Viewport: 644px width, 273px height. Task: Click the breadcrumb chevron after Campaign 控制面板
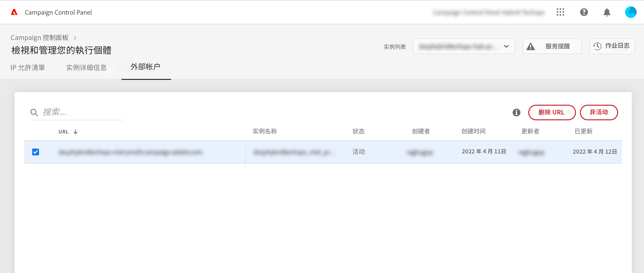[75, 38]
